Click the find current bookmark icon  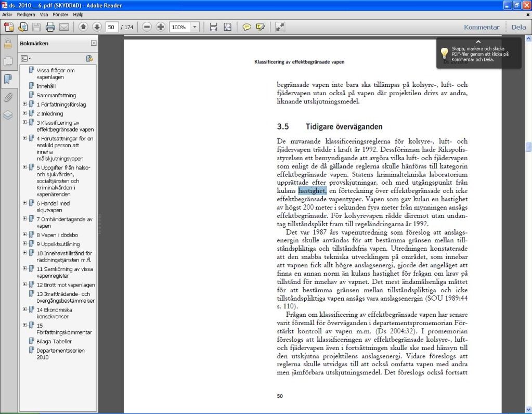coord(89,59)
